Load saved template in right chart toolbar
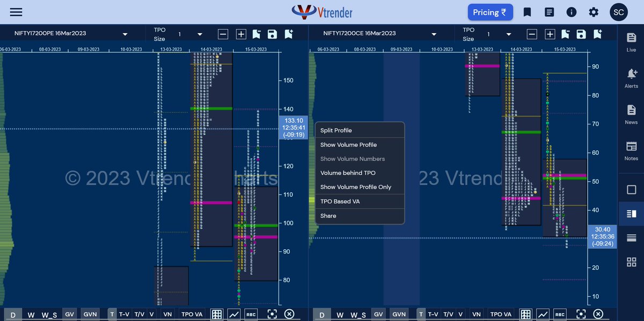 [x=565, y=34]
